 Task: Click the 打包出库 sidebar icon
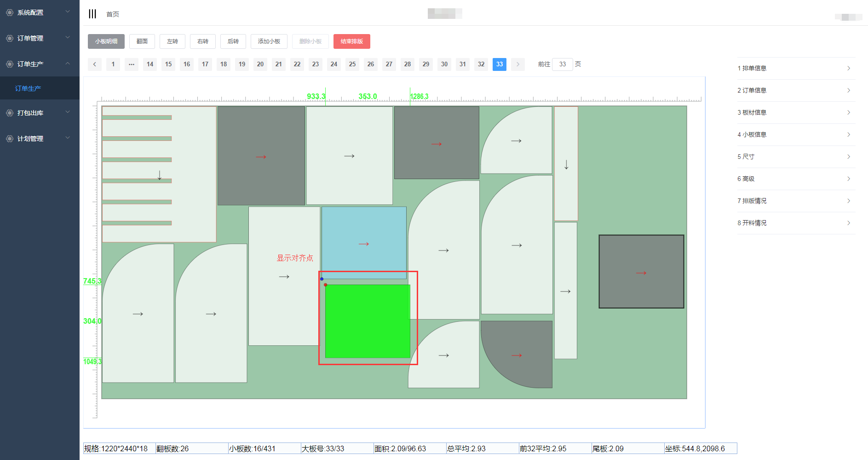pyautogui.click(x=10, y=113)
